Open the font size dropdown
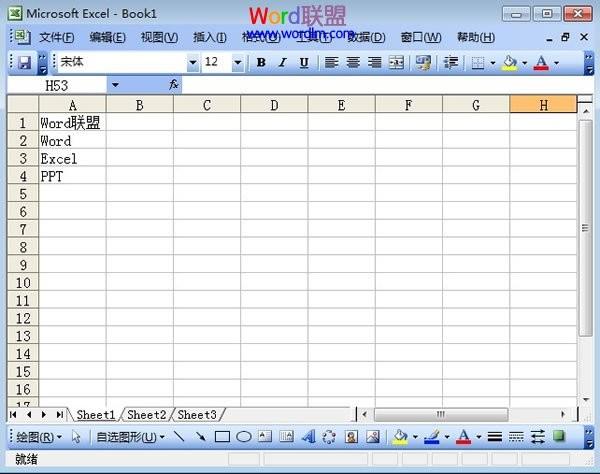 [x=238, y=62]
